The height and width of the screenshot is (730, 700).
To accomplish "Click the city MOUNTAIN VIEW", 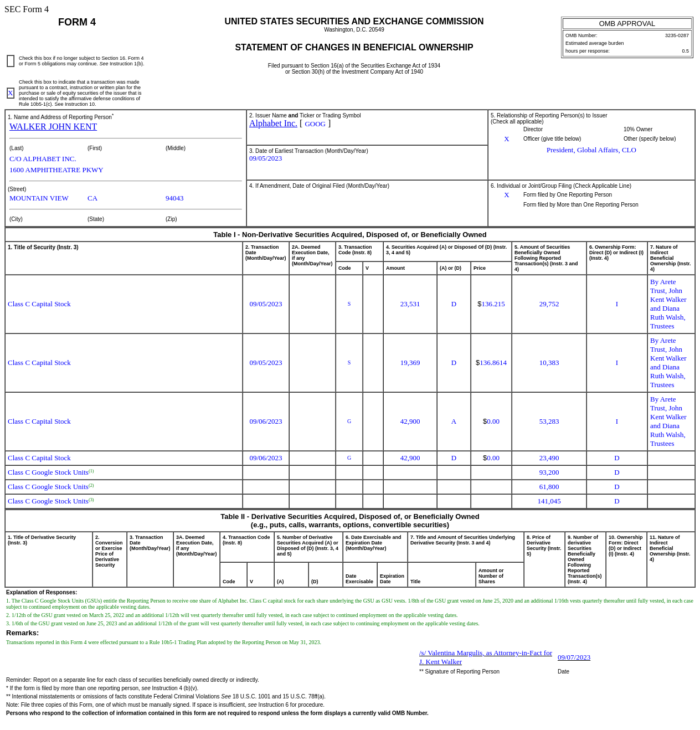I will pos(39,198).
